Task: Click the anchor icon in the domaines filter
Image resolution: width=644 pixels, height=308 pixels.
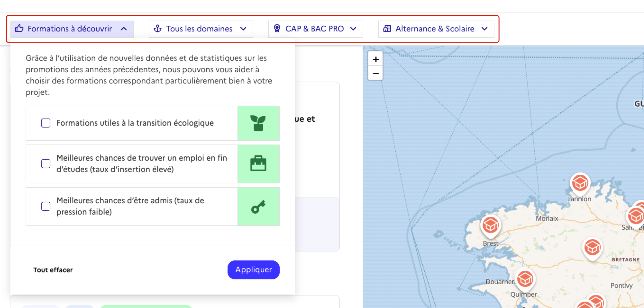Action: pyautogui.click(x=157, y=29)
